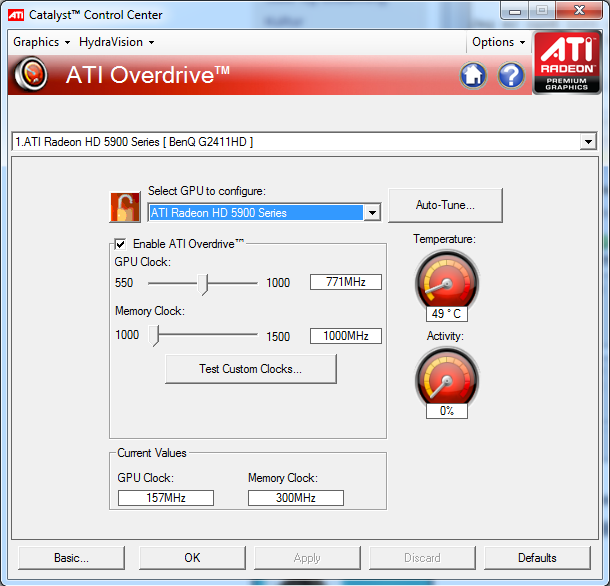The height and width of the screenshot is (586, 610).
Task: Click the current GPU Clock 157MHz field
Action: (166, 498)
